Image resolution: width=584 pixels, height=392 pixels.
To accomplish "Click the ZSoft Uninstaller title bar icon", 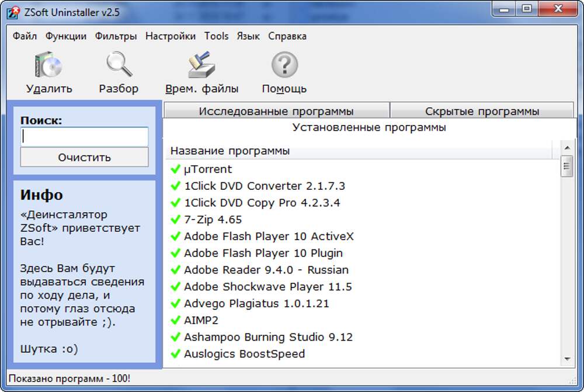I will coord(13,13).
